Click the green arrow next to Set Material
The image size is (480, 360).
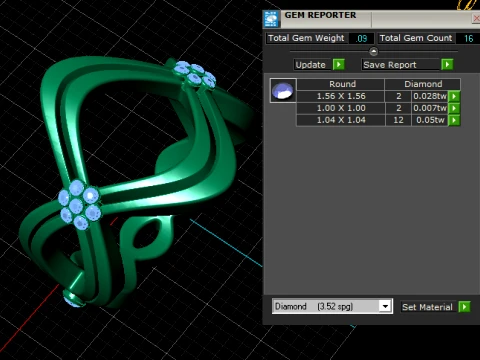pyautogui.click(x=464, y=307)
